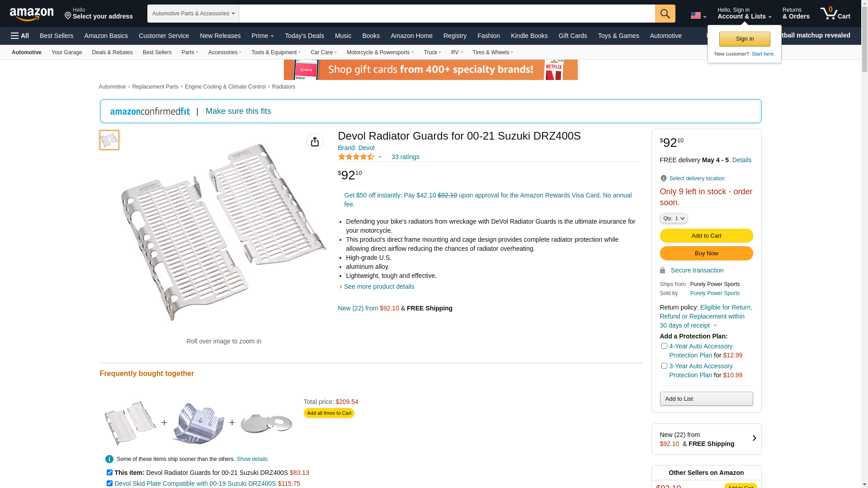Expand the Add to List dropdown
Screen dimensions: 868x488
point(706,399)
